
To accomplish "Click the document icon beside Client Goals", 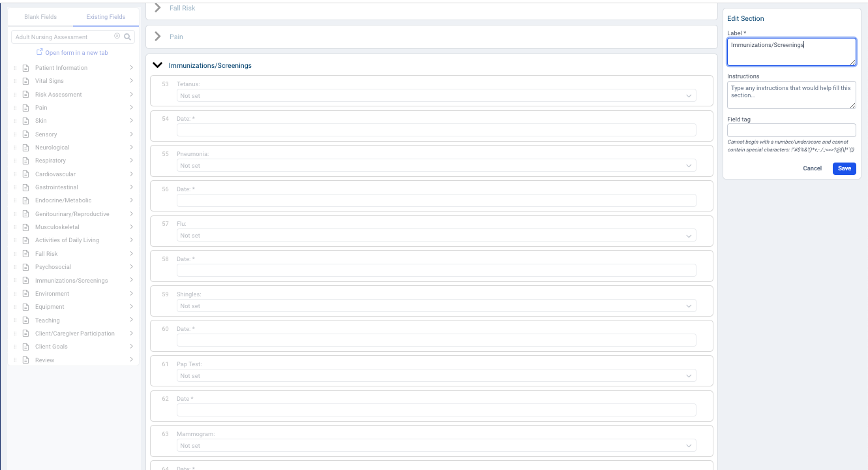I will pos(26,347).
